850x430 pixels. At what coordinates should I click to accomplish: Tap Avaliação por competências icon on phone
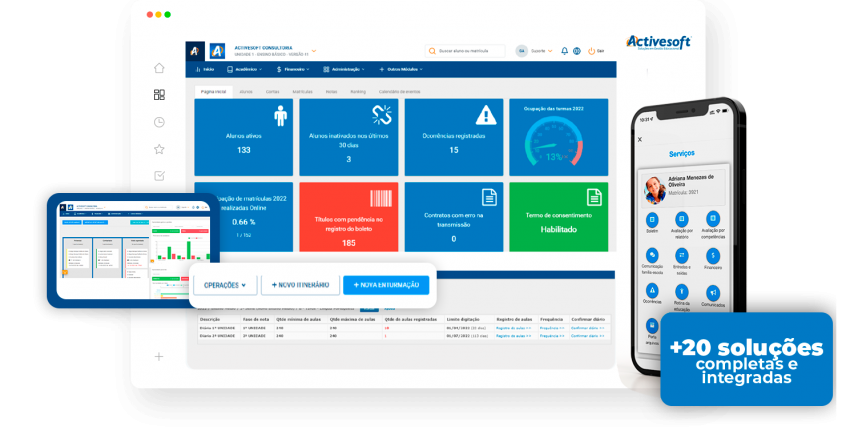pos(713,219)
